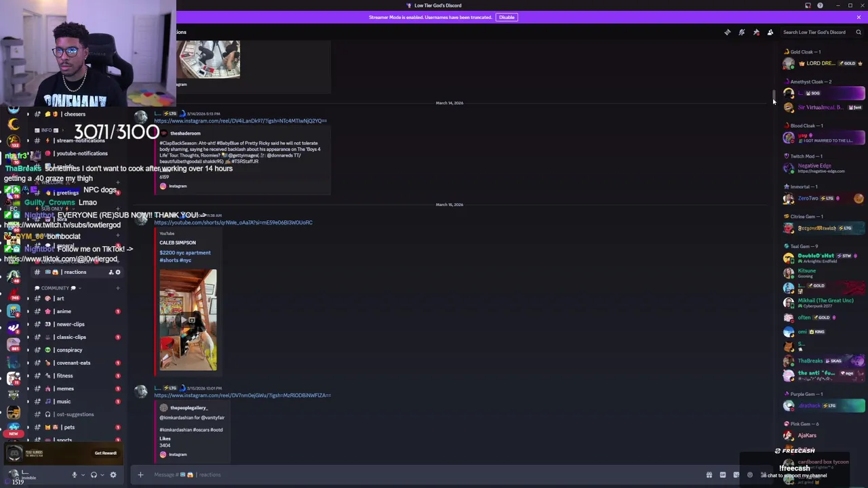Open ZeroTwo member profile

click(x=824, y=199)
